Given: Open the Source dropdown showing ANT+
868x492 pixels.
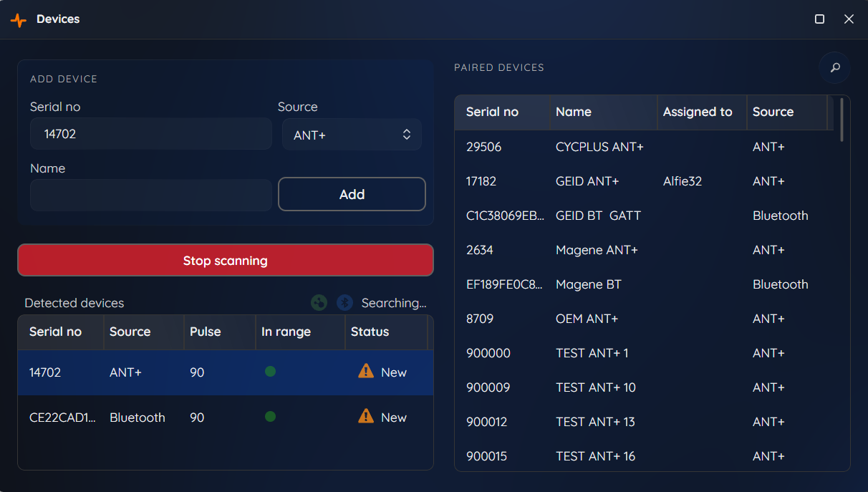Looking at the screenshot, I should tap(352, 135).
